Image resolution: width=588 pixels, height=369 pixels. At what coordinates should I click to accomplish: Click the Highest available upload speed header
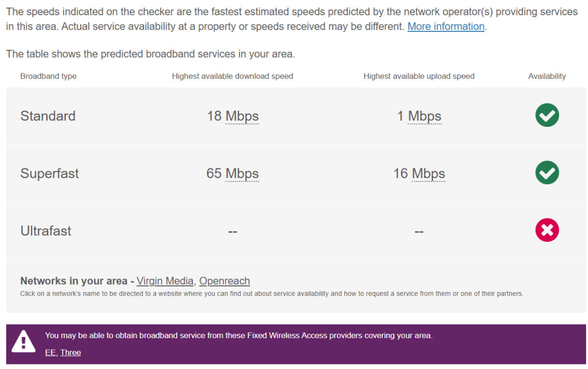419,76
